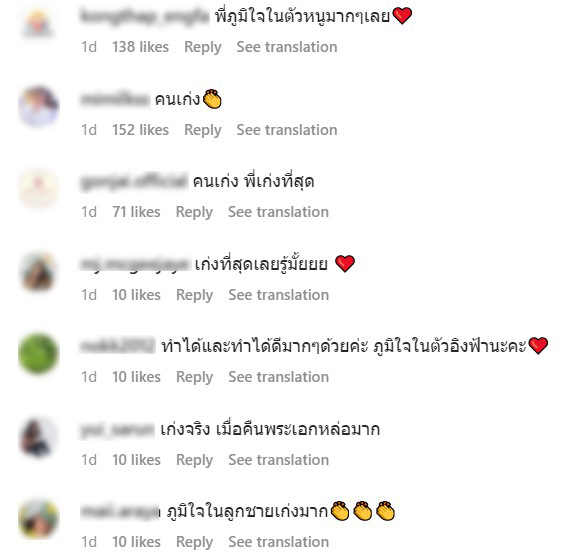Reply to the comment with 71 likes
Viewport: 567px width, 552px height.
point(194,212)
